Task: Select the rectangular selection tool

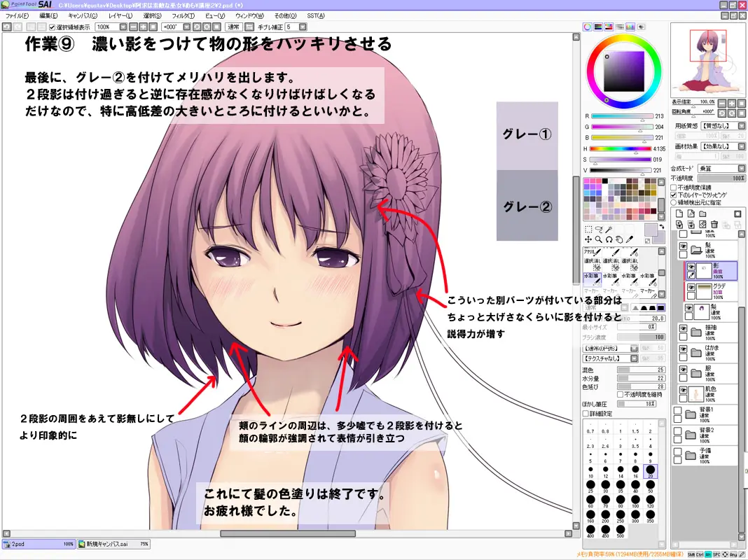Action: 588,229
